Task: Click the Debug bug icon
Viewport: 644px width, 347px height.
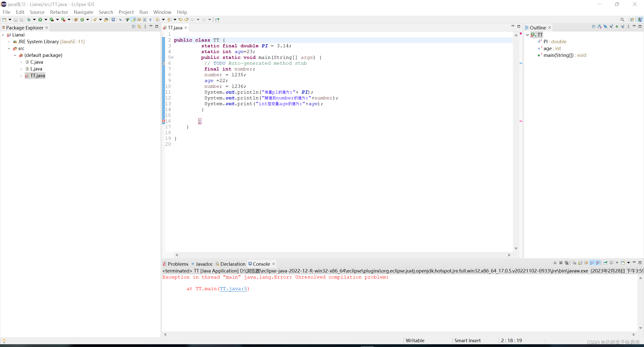Action: pos(29,20)
